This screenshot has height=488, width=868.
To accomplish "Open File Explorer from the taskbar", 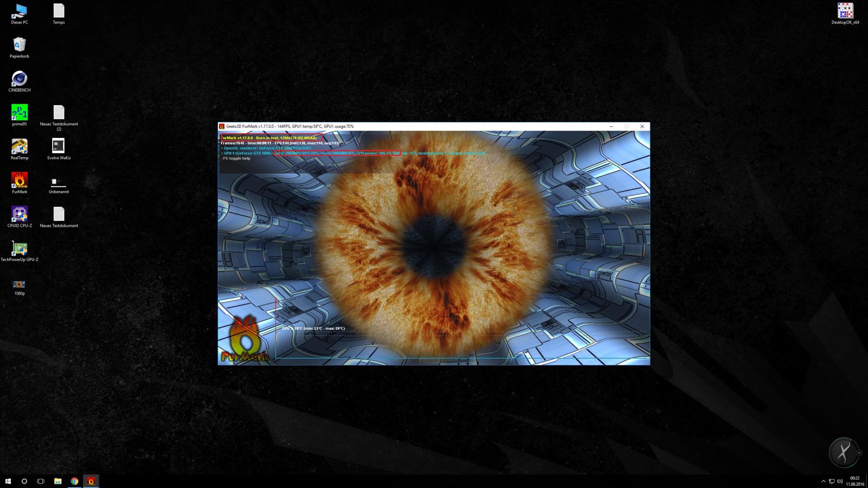I will pos(58,481).
